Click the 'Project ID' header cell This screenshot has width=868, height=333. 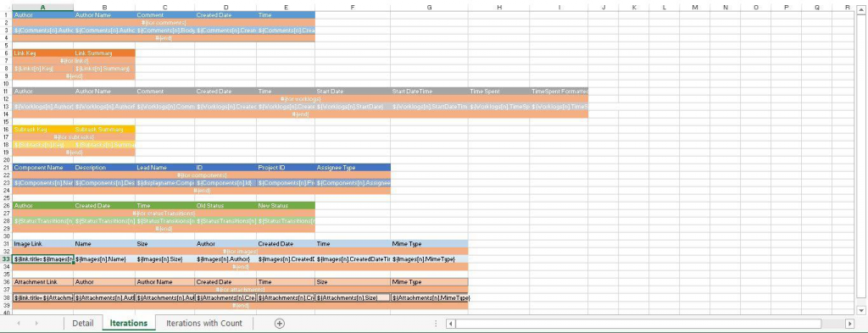(x=286, y=167)
